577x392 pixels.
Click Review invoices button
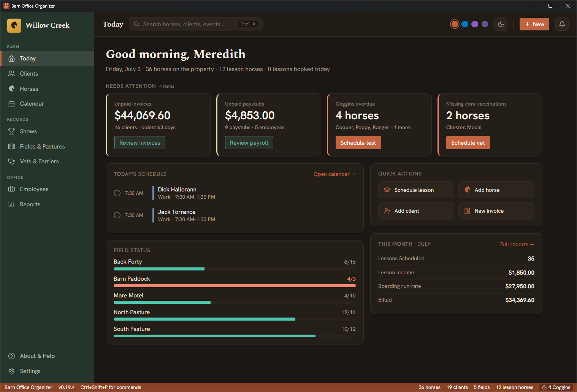pos(140,143)
